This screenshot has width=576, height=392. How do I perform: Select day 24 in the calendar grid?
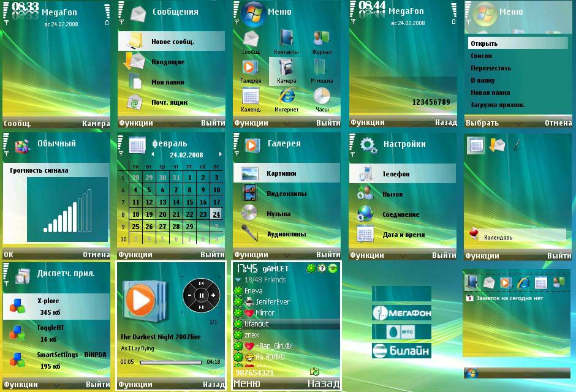coord(216,214)
